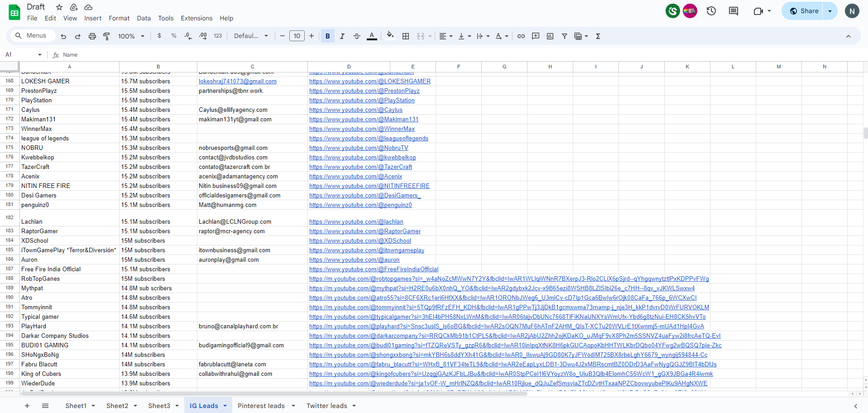Add a new sheet with plus button
The height and width of the screenshot is (413, 868).
(27, 406)
